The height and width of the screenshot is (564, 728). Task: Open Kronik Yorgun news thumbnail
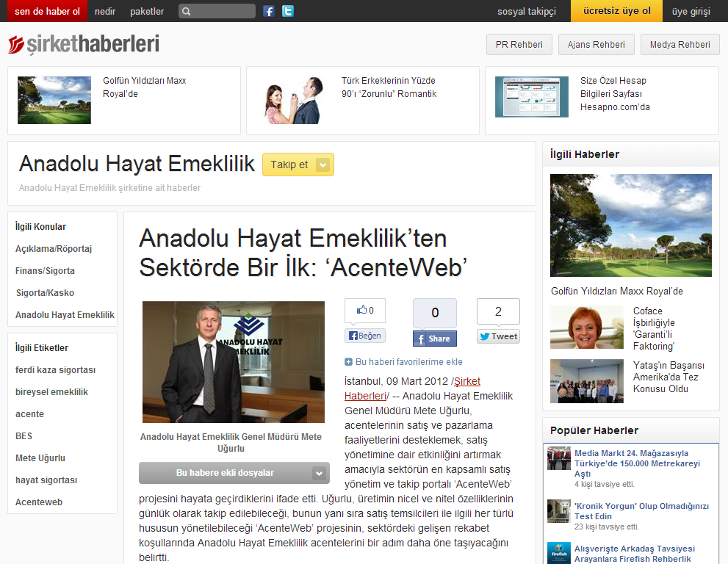[559, 511]
